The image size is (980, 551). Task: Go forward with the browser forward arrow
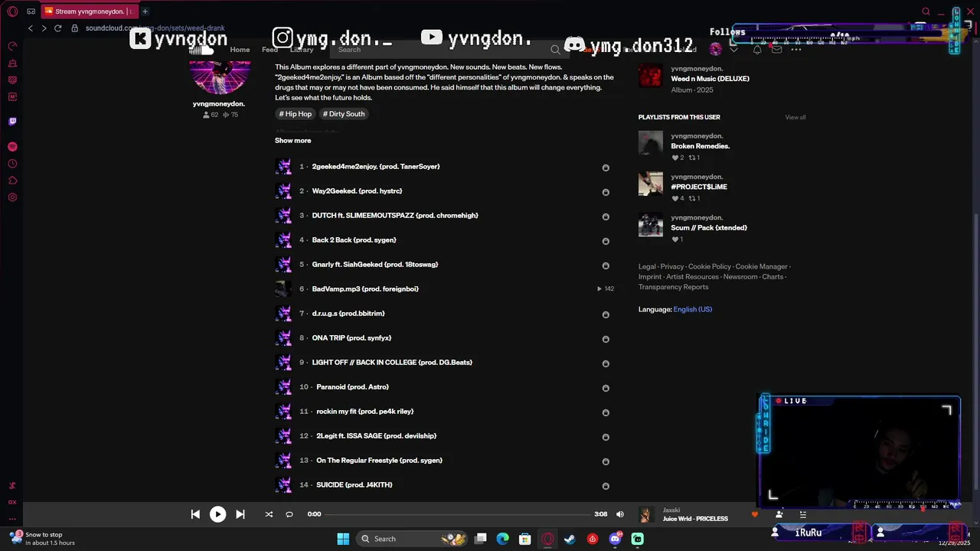[44, 28]
